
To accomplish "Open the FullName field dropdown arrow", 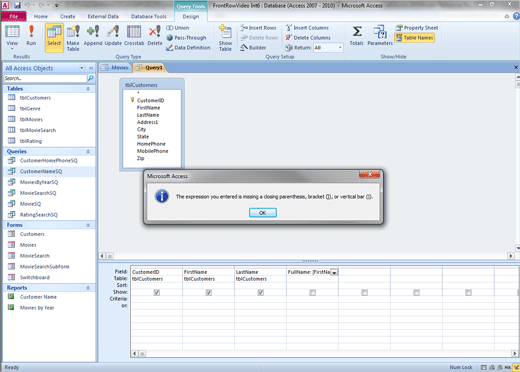I will [x=334, y=272].
